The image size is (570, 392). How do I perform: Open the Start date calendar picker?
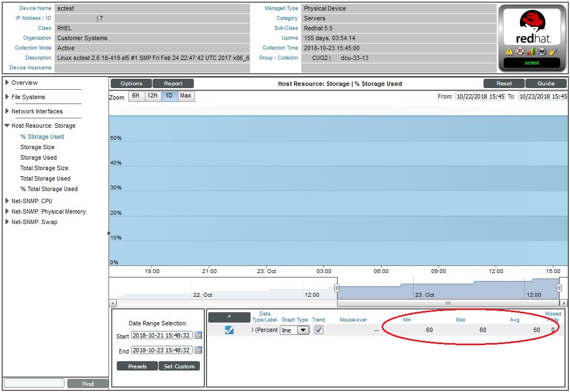tap(198, 335)
